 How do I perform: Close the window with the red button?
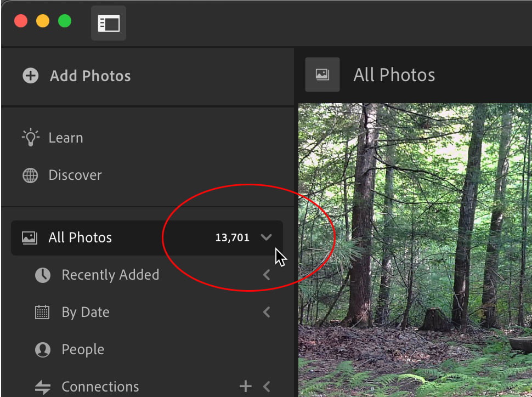[x=21, y=21]
